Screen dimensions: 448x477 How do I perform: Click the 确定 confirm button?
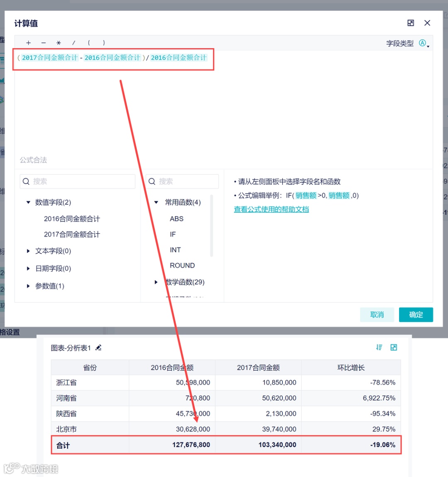416,315
